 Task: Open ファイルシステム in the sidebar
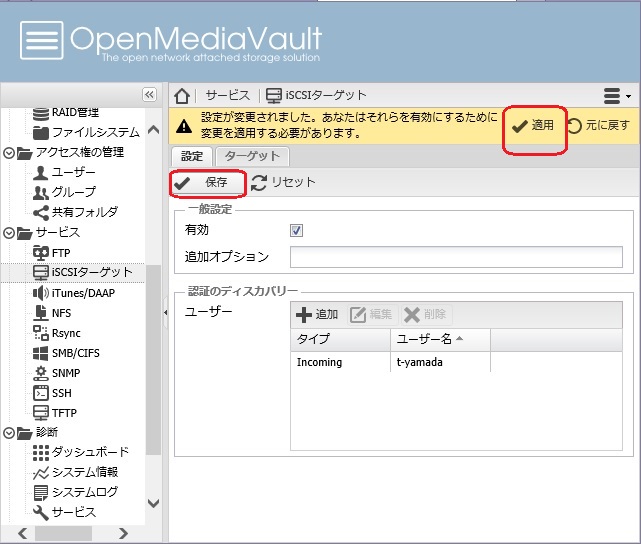coord(86,132)
